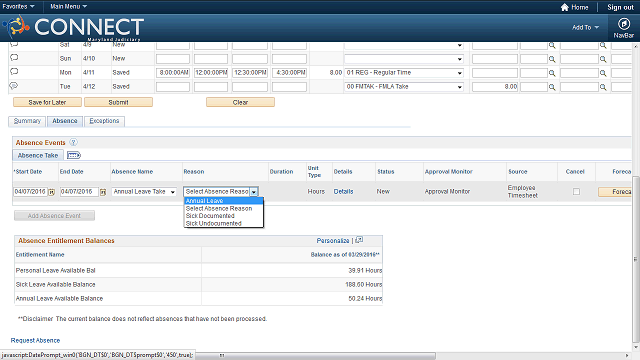Open the Details link for the absence
This screenshot has width=640, height=360.
click(343, 191)
